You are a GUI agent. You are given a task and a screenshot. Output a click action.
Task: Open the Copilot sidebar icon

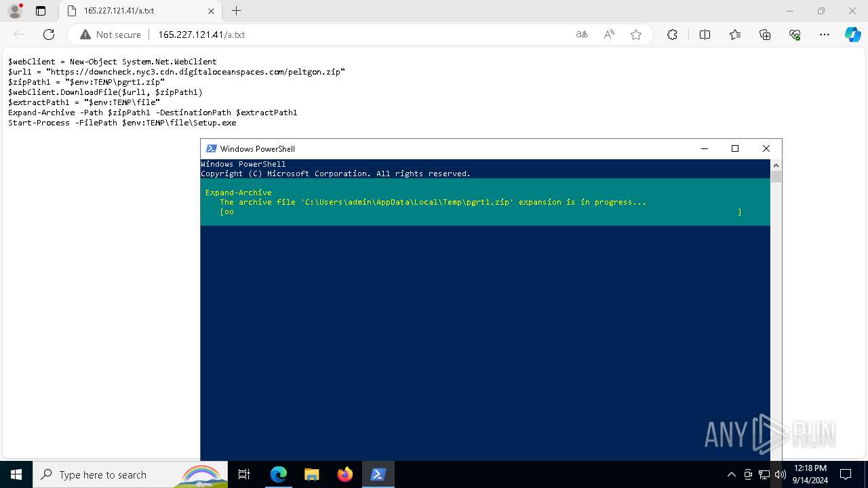pyautogui.click(x=852, y=35)
